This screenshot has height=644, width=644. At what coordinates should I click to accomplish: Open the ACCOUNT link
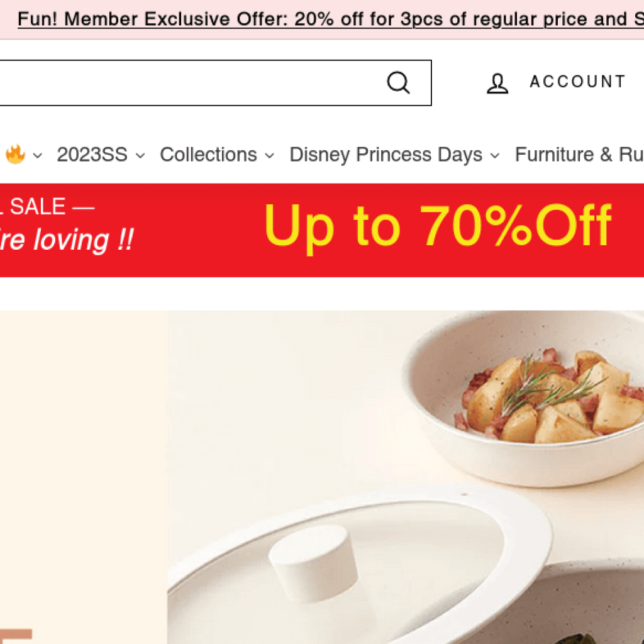[x=577, y=81]
